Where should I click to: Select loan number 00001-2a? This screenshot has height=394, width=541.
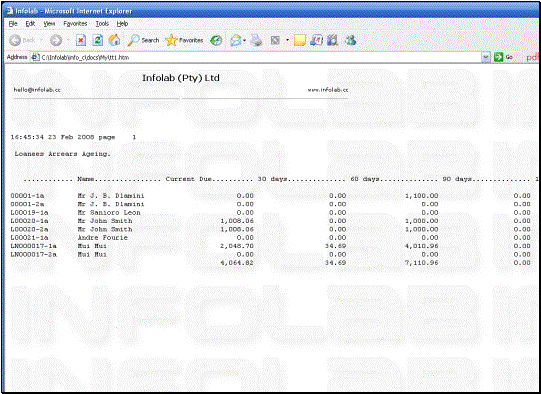(x=27, y=204)
